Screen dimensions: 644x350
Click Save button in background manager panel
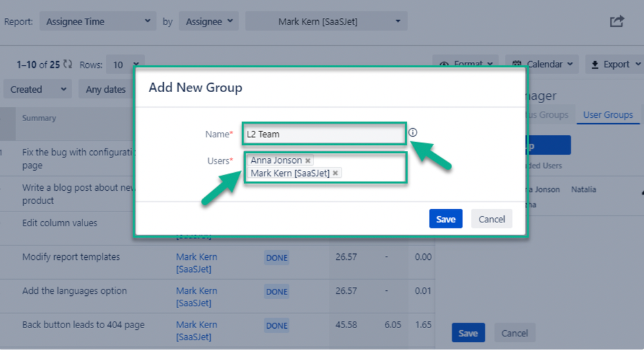click(468, 333)
